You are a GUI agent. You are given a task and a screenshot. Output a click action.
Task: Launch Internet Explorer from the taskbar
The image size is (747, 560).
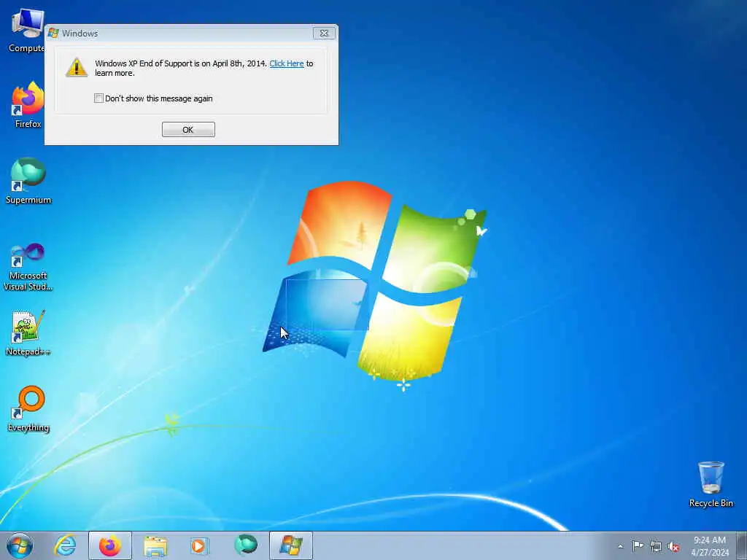click(x=65, y=545)
